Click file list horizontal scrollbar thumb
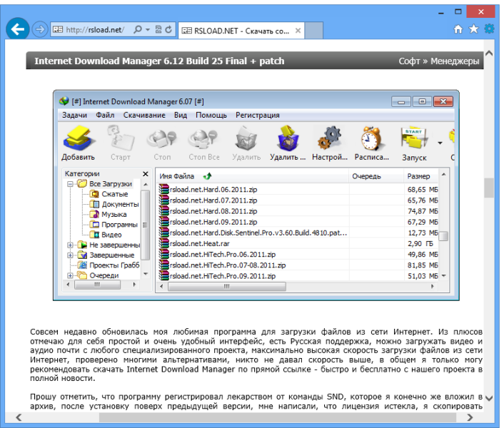This screenshot has width=504, height=428. [227, 287]
